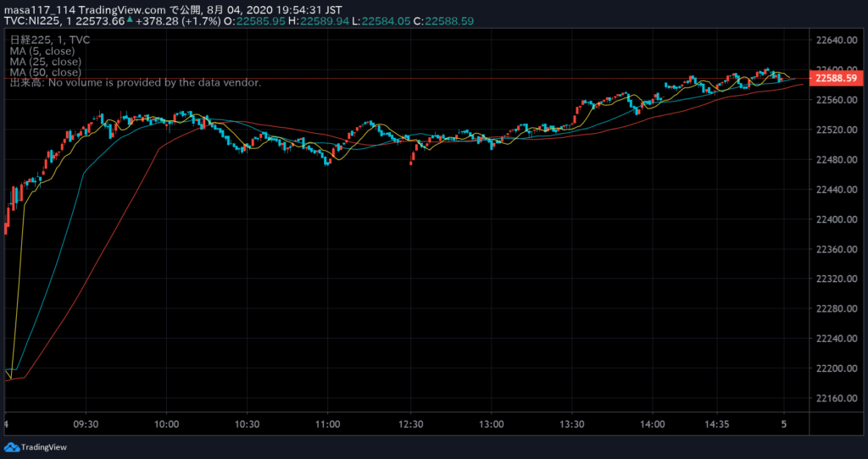The image size is (868, 459).
Task: Click the 22480.00 price axis label
Action: pos(837,160)
